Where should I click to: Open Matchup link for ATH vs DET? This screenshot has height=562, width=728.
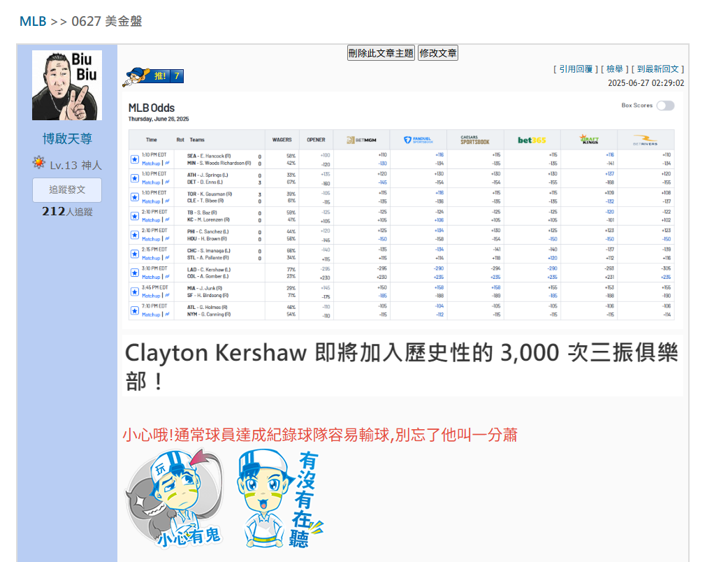click(151, 182)
